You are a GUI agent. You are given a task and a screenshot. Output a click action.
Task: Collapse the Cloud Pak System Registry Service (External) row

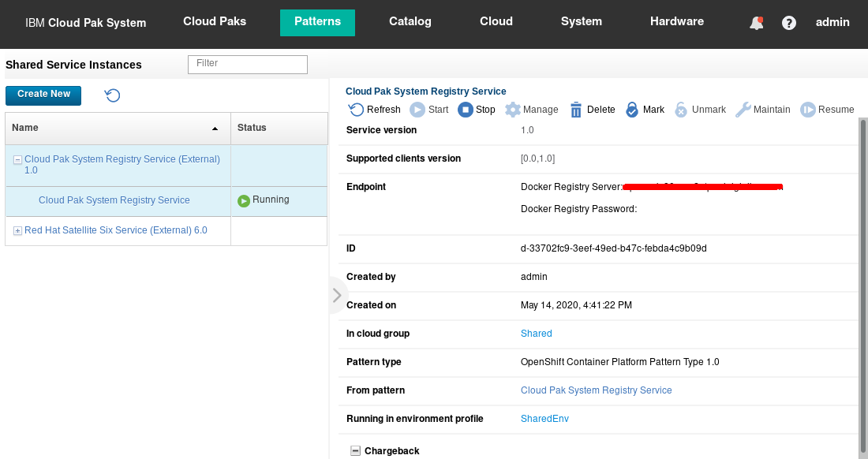click(x=17, y=160)
